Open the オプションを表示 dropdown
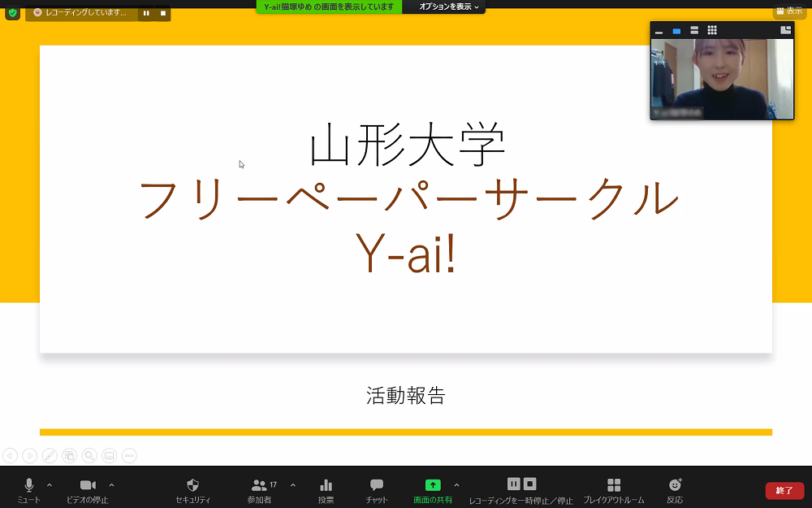812x508 pixels. pos(448,7)
